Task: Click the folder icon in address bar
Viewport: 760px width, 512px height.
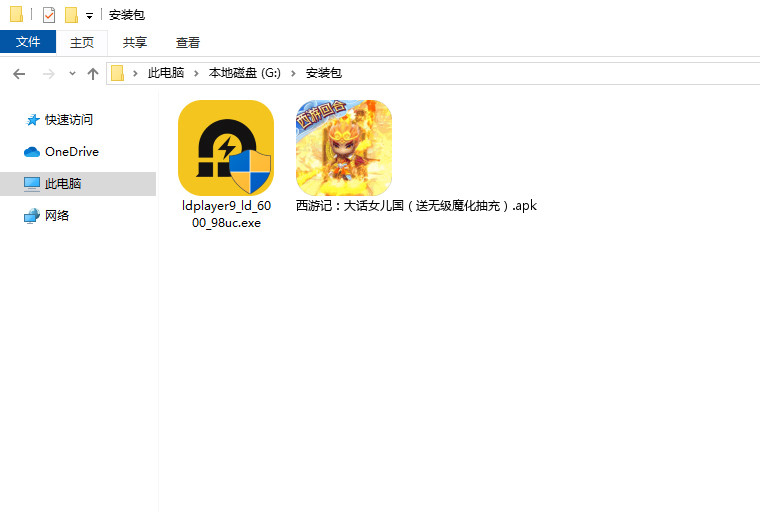Action: 117,73
